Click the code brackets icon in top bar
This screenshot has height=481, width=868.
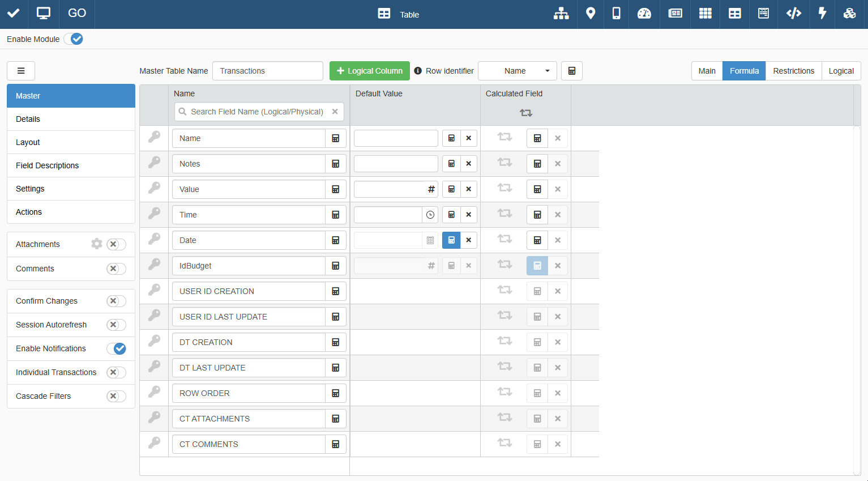(794, 14)
